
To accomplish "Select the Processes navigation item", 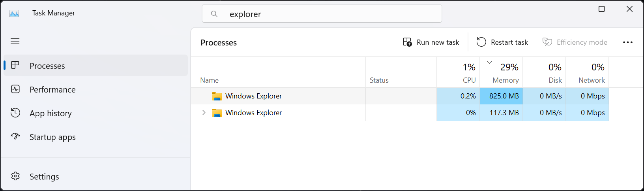I will [96, 66].
